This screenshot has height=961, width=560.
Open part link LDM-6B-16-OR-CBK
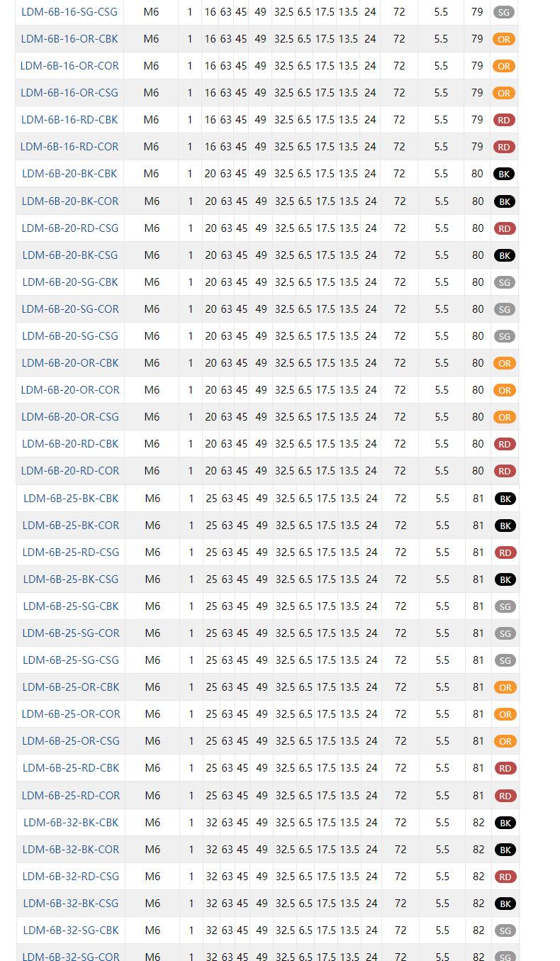click(69, 39)
